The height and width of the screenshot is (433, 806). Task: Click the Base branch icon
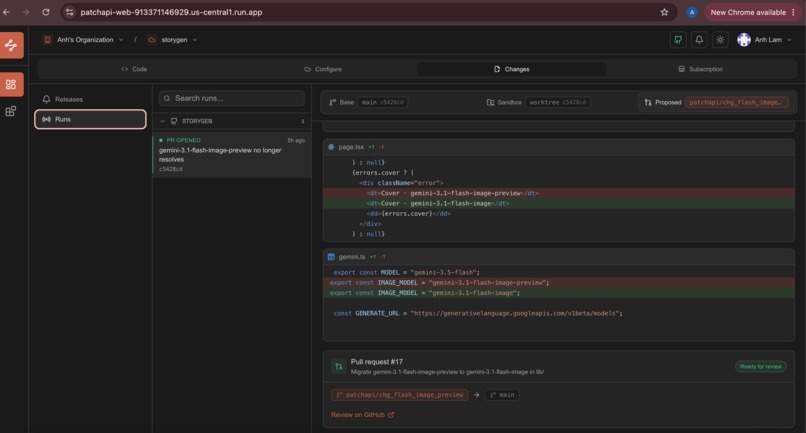point(333,102)
